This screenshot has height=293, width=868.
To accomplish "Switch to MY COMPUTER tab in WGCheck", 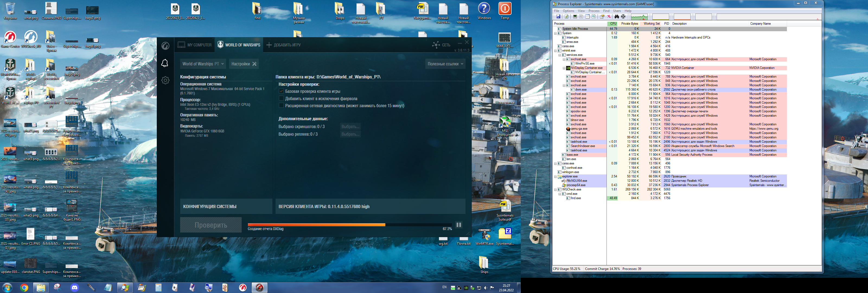I will (194, 45).
